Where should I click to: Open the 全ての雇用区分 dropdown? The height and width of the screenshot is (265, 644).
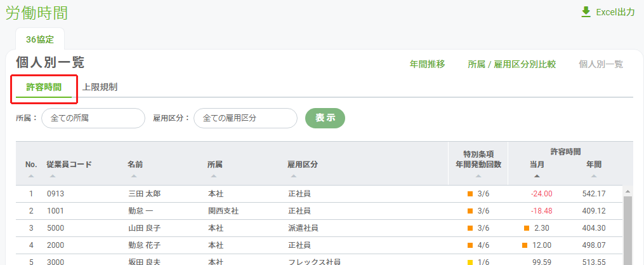click(245, 118)
